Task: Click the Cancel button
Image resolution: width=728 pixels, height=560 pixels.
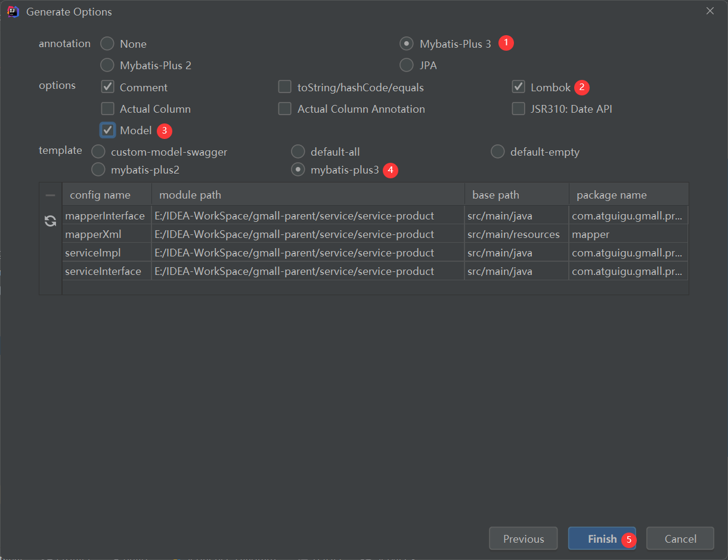Action: point(680,539)
